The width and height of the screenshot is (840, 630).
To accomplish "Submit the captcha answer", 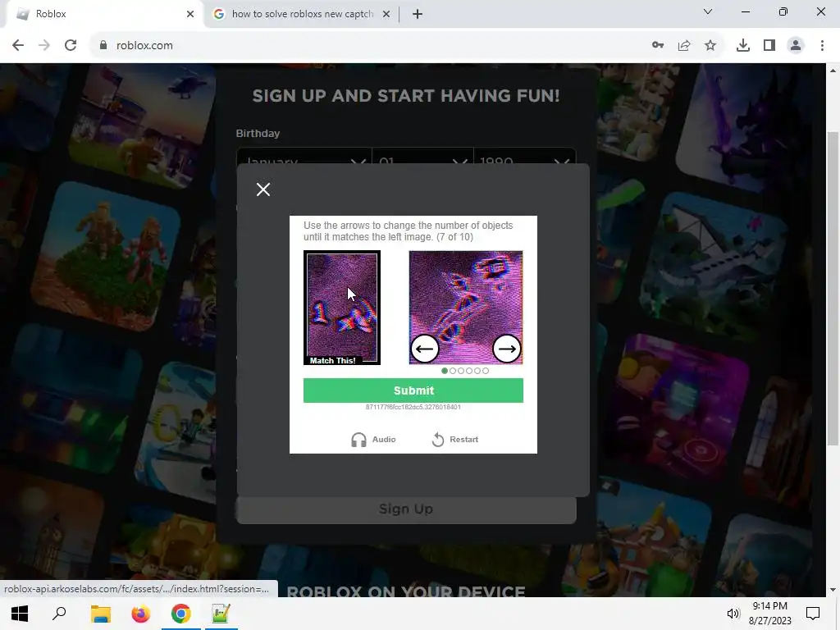I will click(x=413, y=390).
